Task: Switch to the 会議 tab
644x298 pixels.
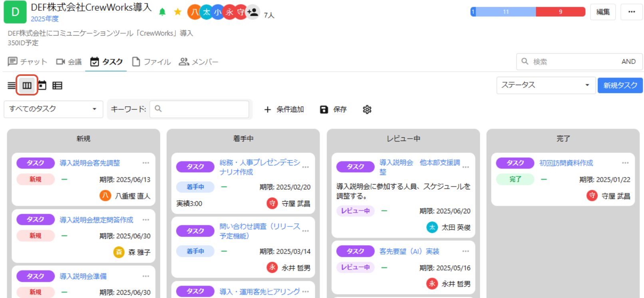Action: [x=69, y=62]
